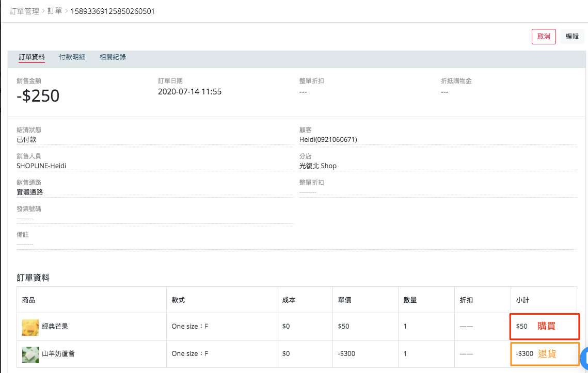588x373 pixels.
Task: Open the 相關紀錄 tab
Action: [x=113, y=57]
